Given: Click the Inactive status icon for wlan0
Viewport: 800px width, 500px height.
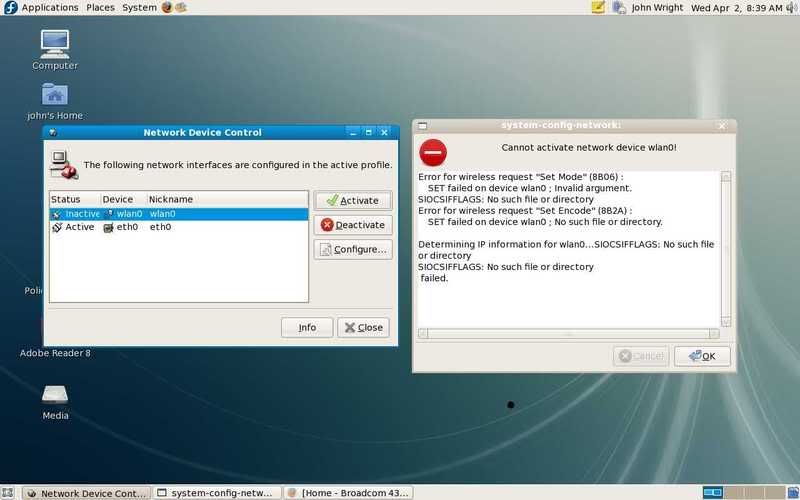Looking at the screenshot, I should tap(57, 214).
